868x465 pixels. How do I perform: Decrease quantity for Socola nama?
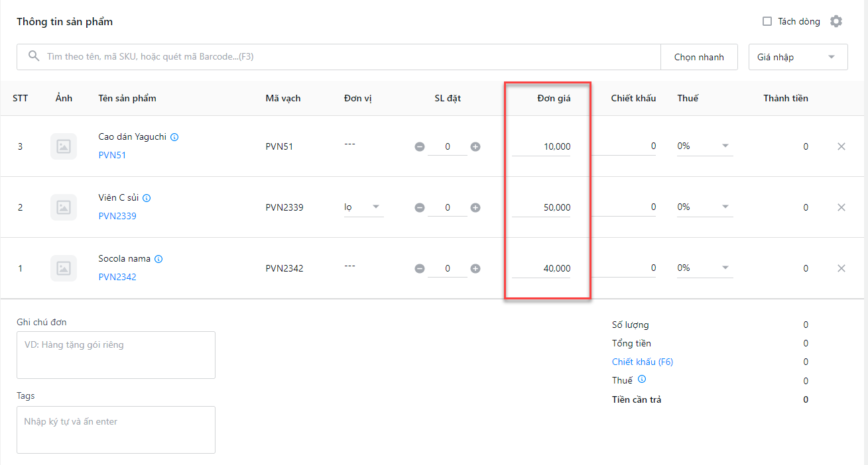coord(420,268)
